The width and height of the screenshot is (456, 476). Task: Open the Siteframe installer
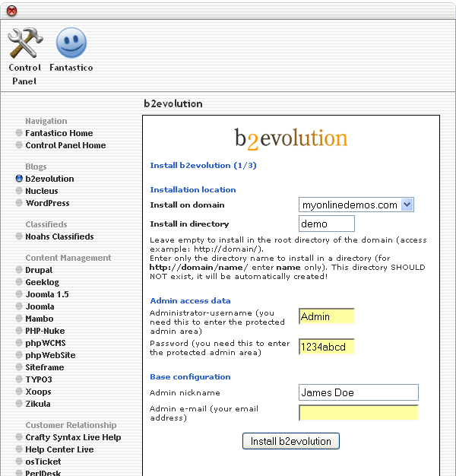tap(45, 367)
